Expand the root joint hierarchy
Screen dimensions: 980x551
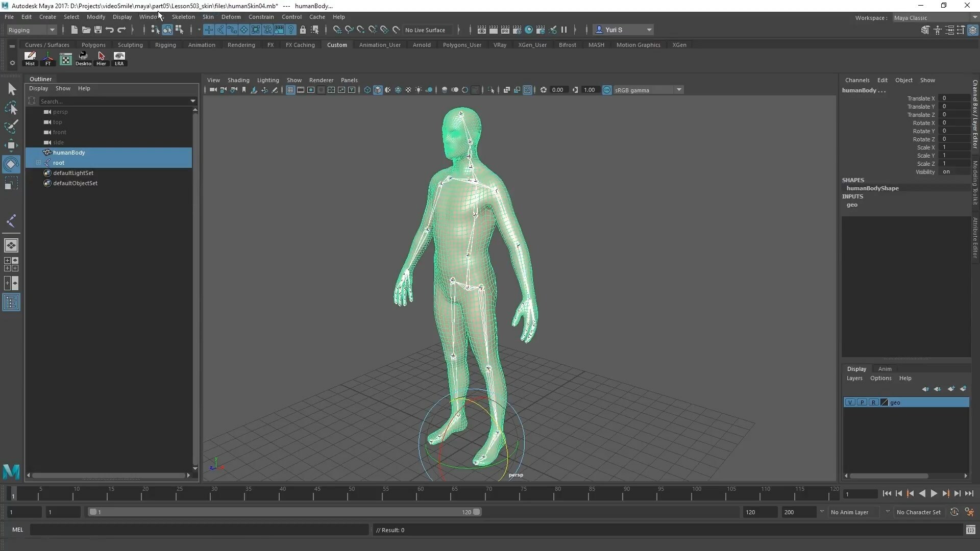(x=38, y=163)
